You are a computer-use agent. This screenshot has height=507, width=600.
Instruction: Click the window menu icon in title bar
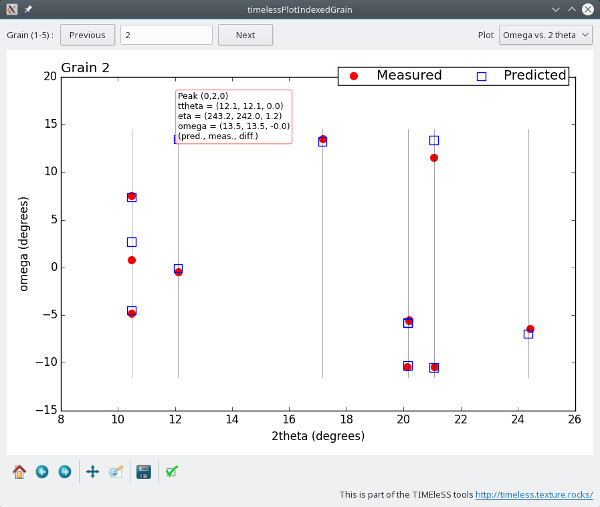pyautogui.click(x=11, y=9)
